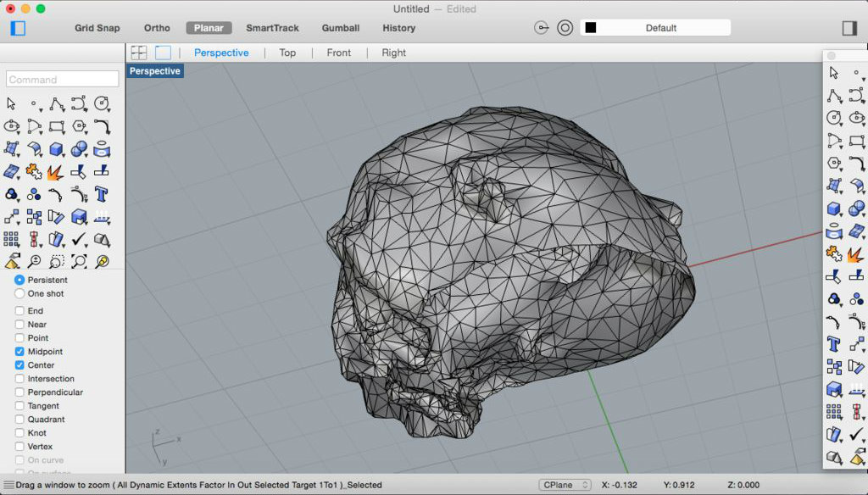Switch to four-viewport layout icon
The width and height of the screenshot is (868, 495).
(138, 53)
